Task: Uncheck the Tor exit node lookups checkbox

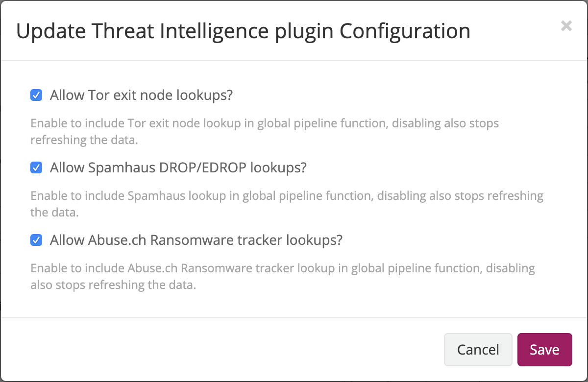Action: [x=36, y=95]
